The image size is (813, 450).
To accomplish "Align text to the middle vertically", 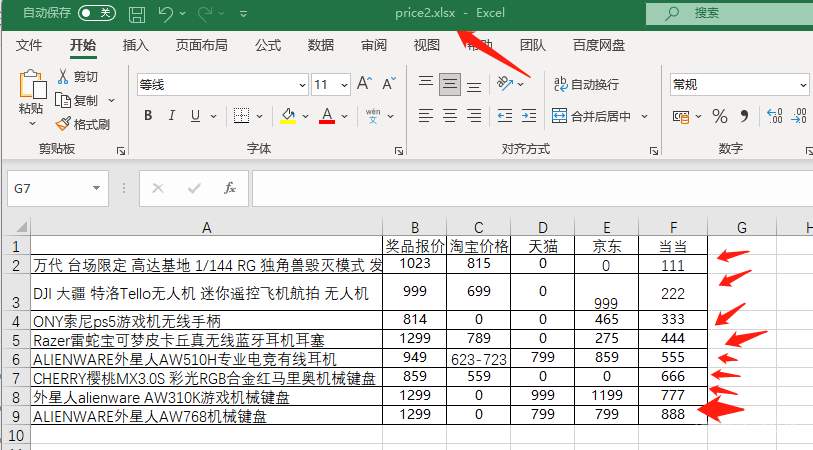I will coord(450,83).
